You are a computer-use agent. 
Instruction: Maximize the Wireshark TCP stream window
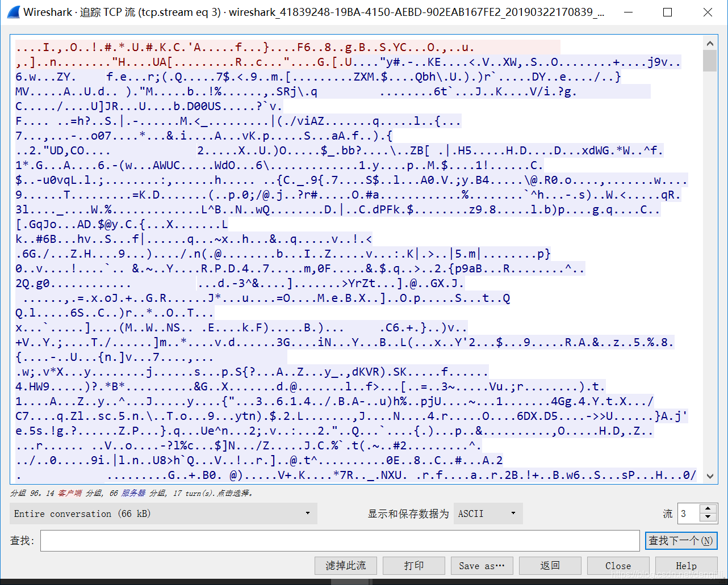668,12
